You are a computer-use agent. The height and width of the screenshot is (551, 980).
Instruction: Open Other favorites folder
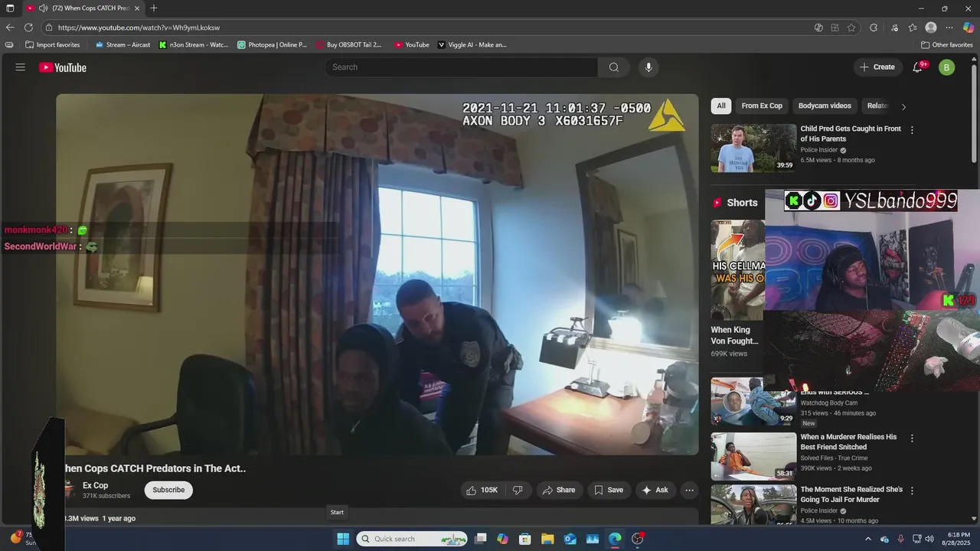946,45
